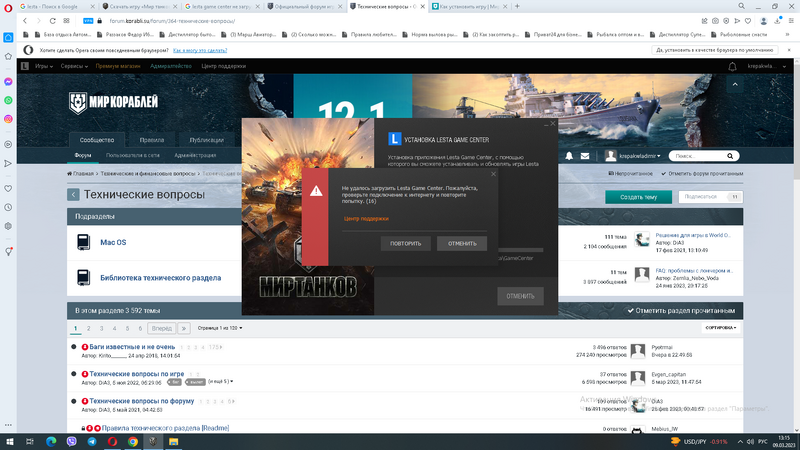
Task: Add page to bookmarks with heart icon
Action: 748,21
